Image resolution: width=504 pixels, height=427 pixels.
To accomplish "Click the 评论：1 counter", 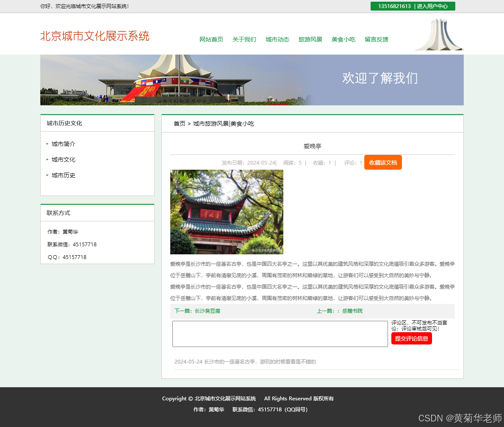I will [353, 163].
